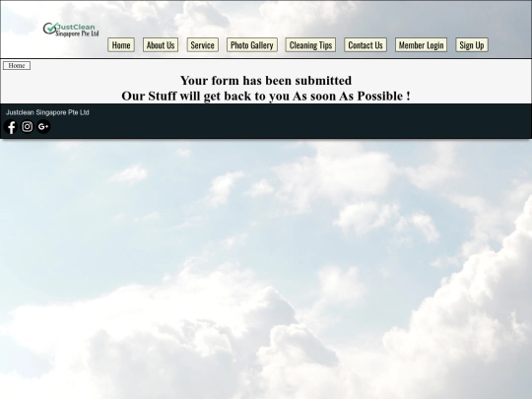Go to Home in the navigation bar

point(121,44)
